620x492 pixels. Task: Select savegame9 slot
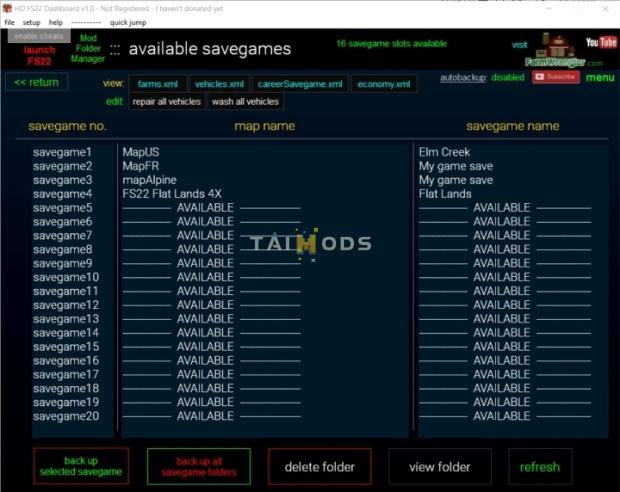[x=62, y=263]
